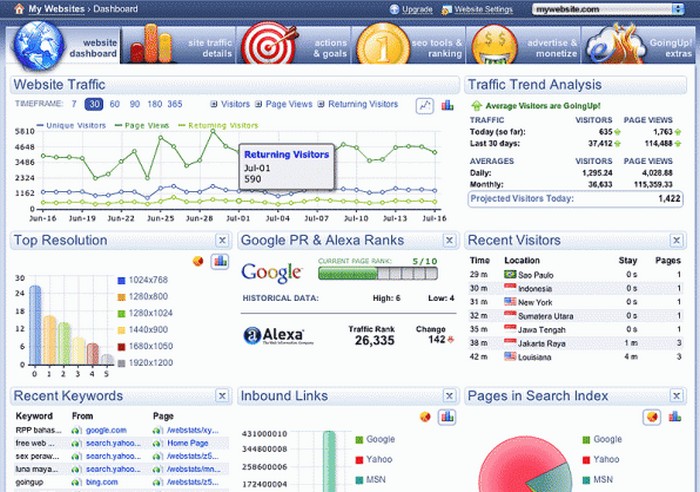Open the website dashboard tab
This screenshot has width=700, height=492.
(64, 45)
